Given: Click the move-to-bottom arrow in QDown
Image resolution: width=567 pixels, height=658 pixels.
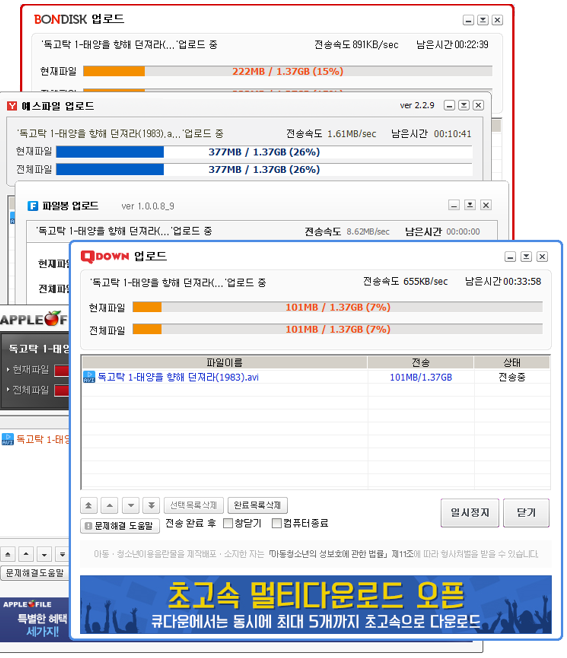Looking at the screenshot, I should pos(151,505).
